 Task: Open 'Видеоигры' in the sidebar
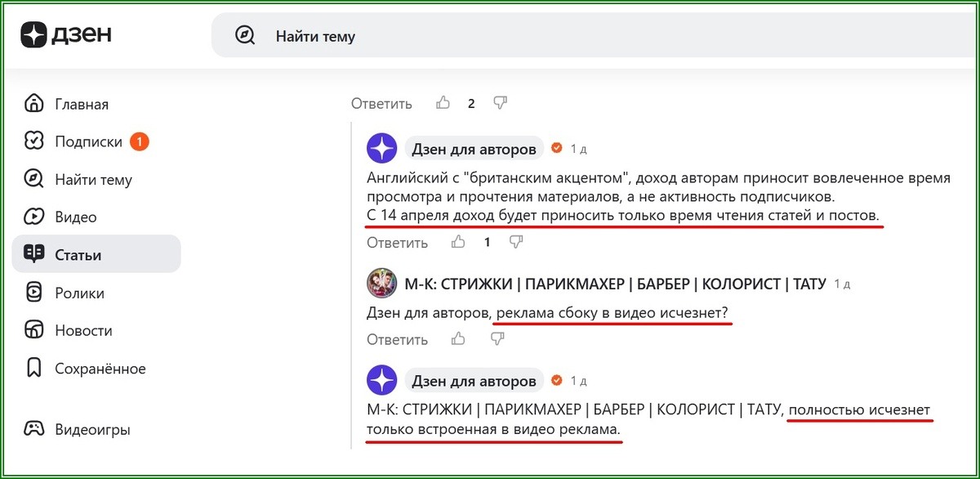point(96,429)
